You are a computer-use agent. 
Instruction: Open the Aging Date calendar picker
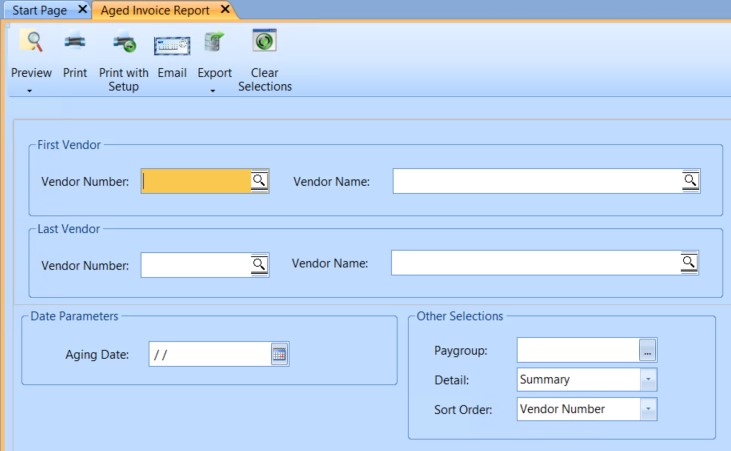(x=280, y=354)
